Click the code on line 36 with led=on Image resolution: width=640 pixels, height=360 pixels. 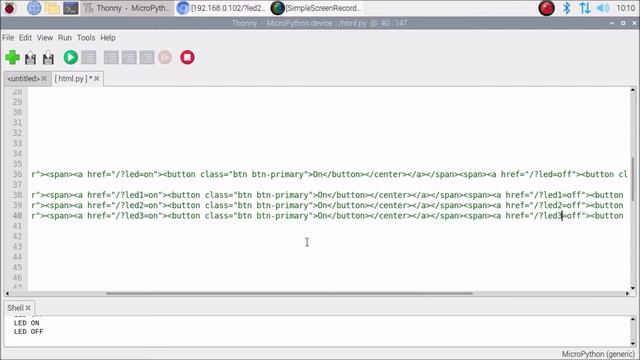[x=329, y=174]
